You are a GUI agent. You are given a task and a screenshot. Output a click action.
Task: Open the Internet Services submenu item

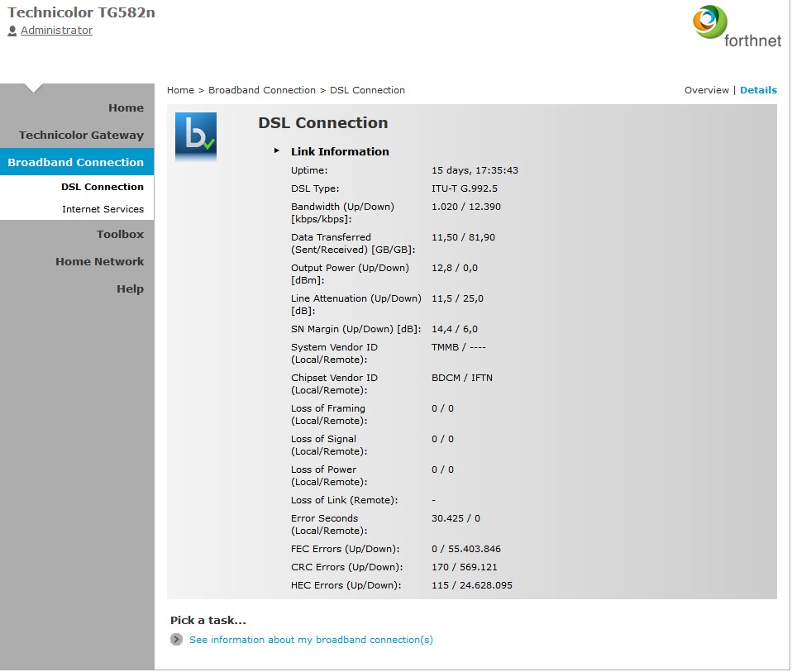pyautogui.click(x=103, y=209)
